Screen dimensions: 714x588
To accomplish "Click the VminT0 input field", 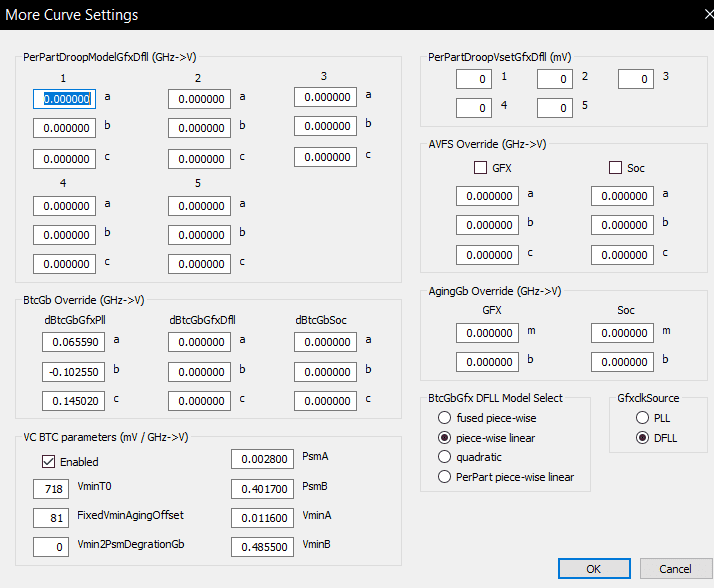I will point(51,489).
